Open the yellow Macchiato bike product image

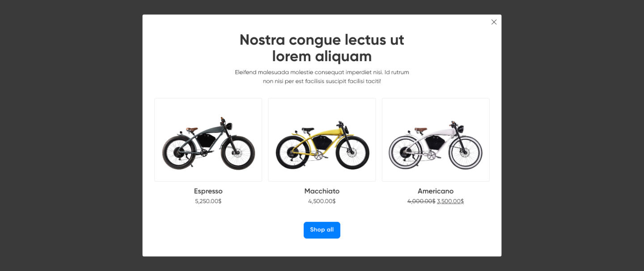[322, 140]
